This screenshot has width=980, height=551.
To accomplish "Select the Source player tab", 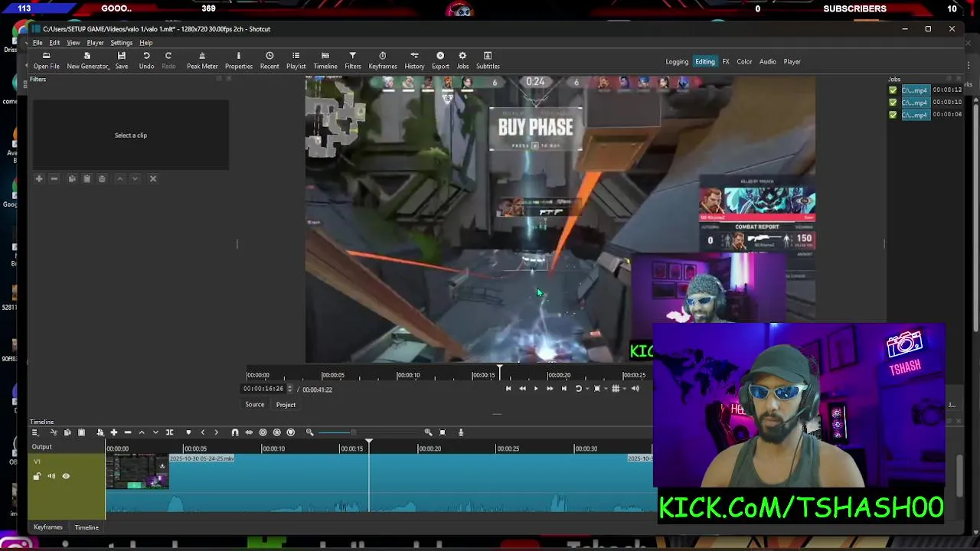I will pyautogui.click(x=254, y=405).
